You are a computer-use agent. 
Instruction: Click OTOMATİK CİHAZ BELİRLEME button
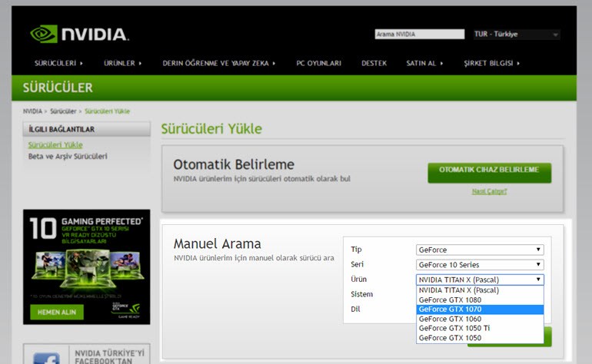[x=489, y=172]
